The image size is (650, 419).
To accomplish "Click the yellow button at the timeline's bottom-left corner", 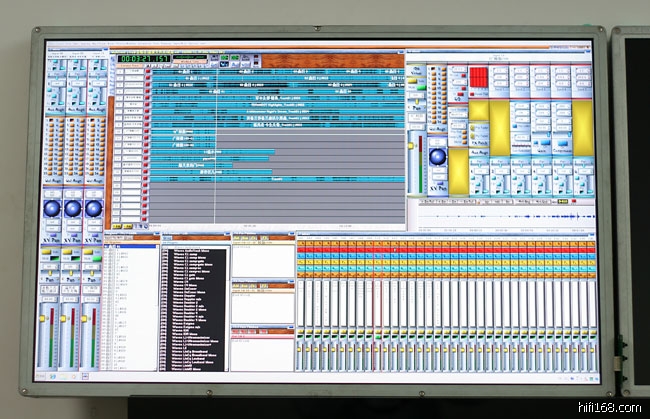I will click(x=115, y=227).
